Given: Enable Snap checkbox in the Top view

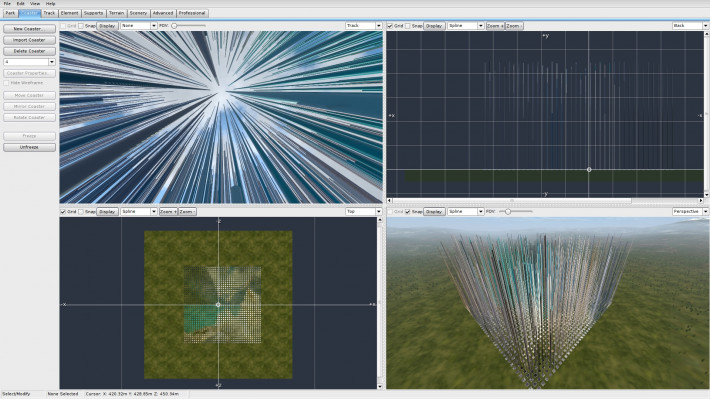Looking at the screenshot, I should 81,212.
